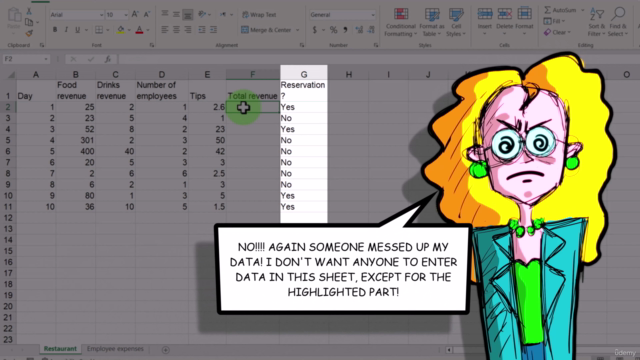
Task: Open Font dialog launcher
Action: tap(152, 45)
